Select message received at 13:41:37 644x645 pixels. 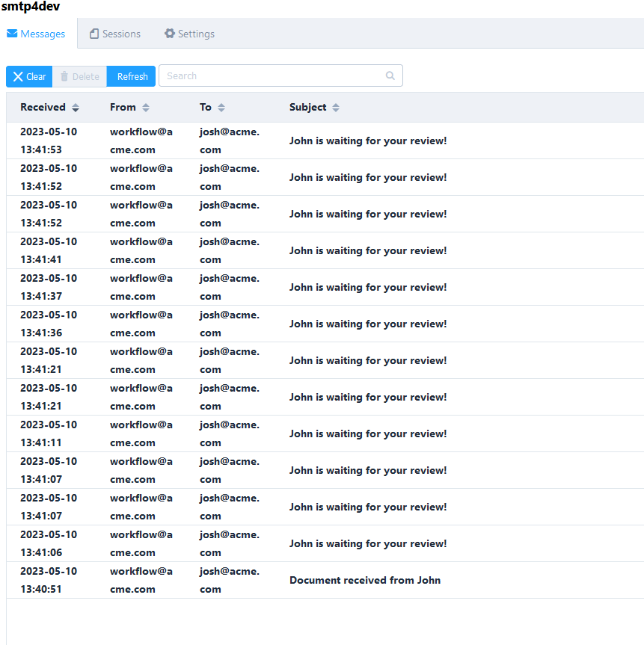(x=325, y=287)
